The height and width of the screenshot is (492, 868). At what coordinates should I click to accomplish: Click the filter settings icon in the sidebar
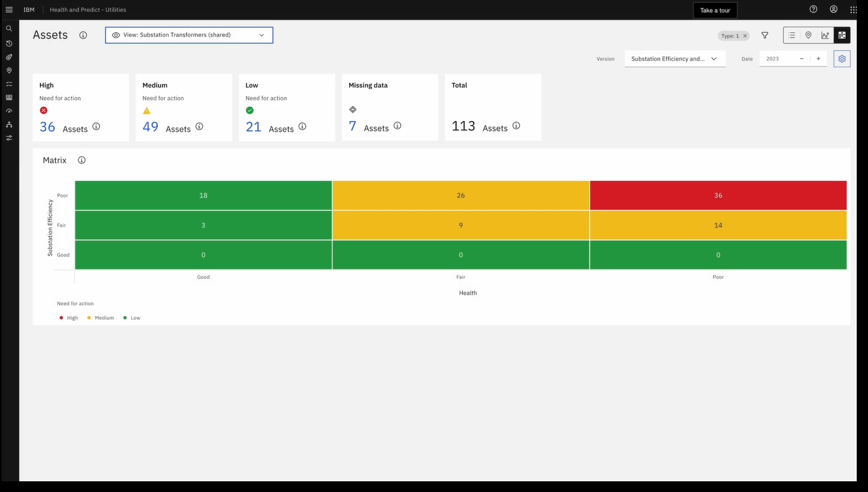[9, 138]
